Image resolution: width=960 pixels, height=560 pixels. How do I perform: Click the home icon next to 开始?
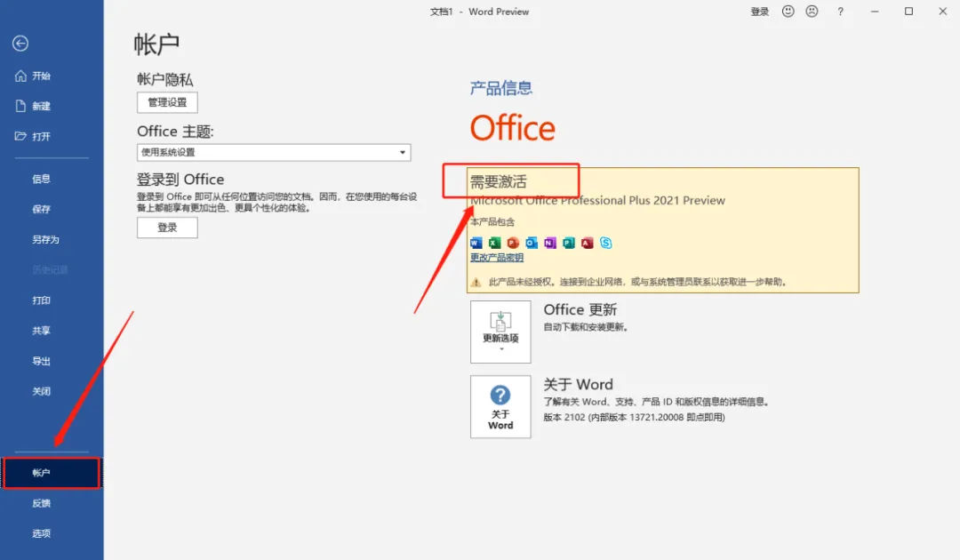click(x=20, y=76)
